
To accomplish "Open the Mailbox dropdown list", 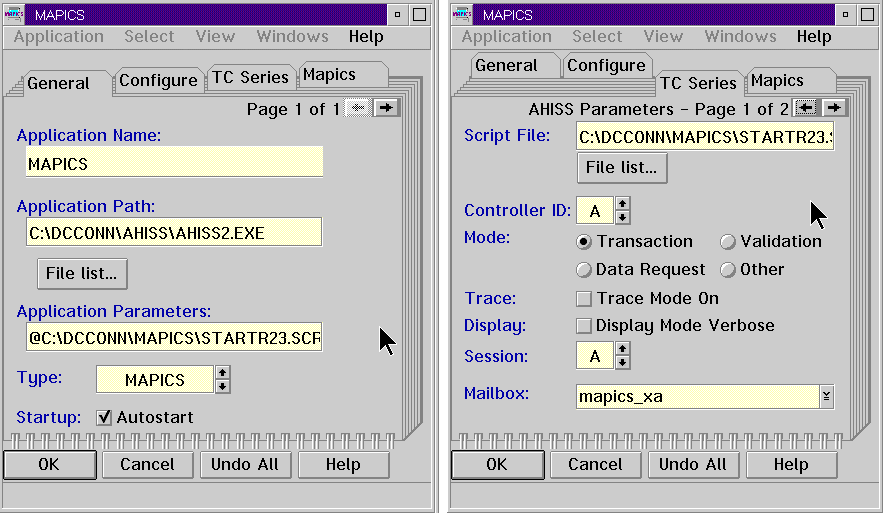I will [826, 396].
